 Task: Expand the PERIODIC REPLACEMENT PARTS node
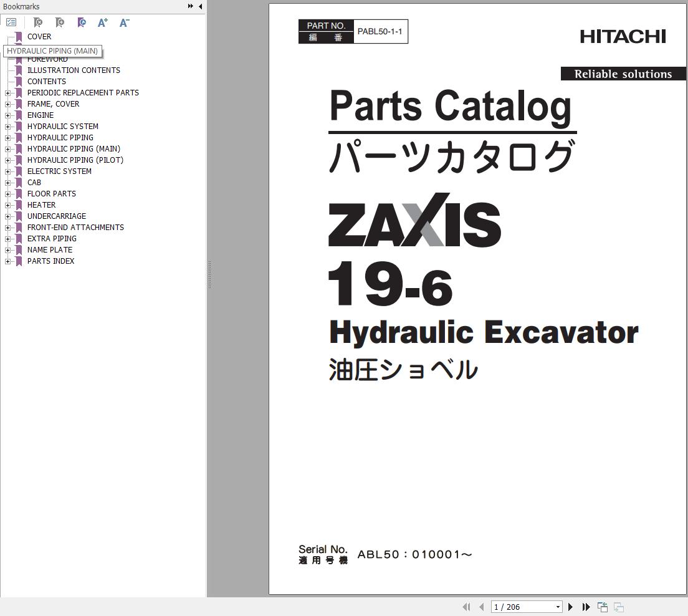[7, 93]
